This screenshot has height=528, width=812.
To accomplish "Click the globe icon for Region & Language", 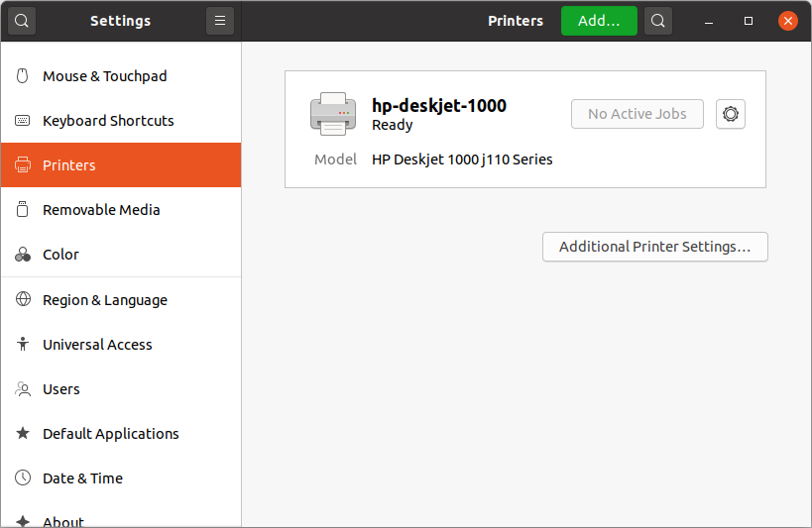I will point(23,299).
